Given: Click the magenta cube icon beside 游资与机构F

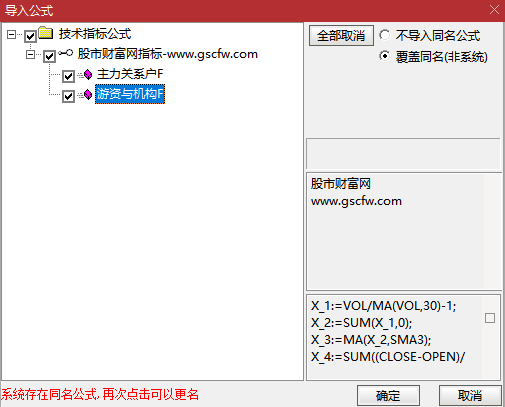Looking at the screenshot, I should [x=88, y=95].
